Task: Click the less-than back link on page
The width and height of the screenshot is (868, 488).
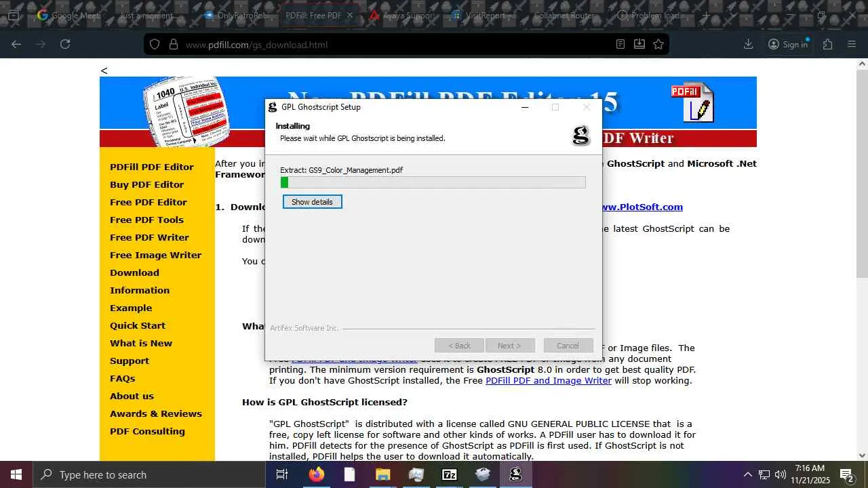Action: (104, 70)
